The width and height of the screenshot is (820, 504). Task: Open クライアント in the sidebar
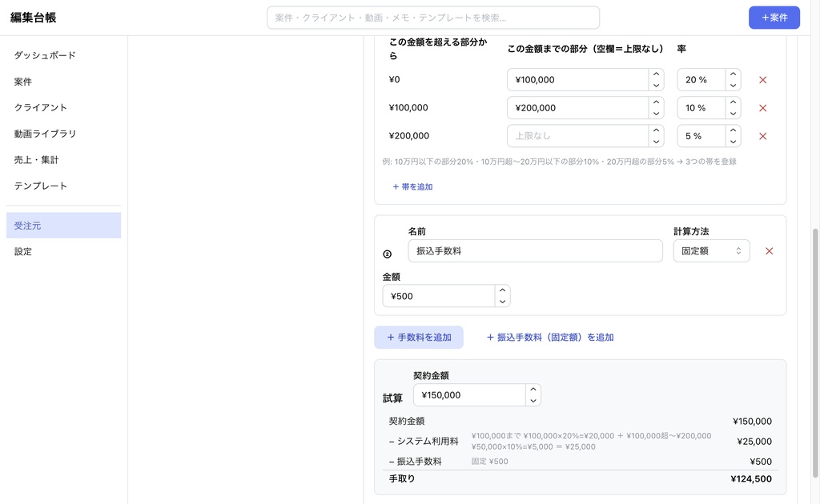coord(64,107)
